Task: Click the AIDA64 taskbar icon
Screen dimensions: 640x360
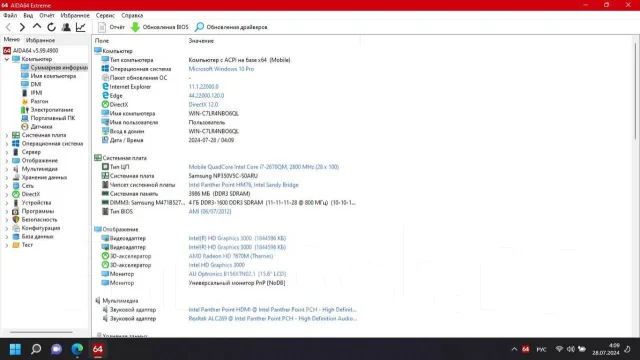Action: click(x=98, y=349)
